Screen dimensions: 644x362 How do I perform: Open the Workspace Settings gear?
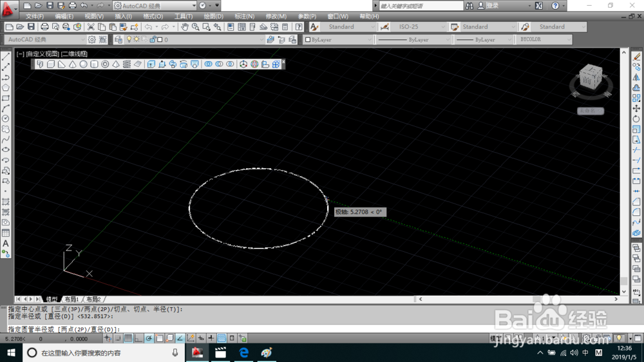(x=91, y=39)
